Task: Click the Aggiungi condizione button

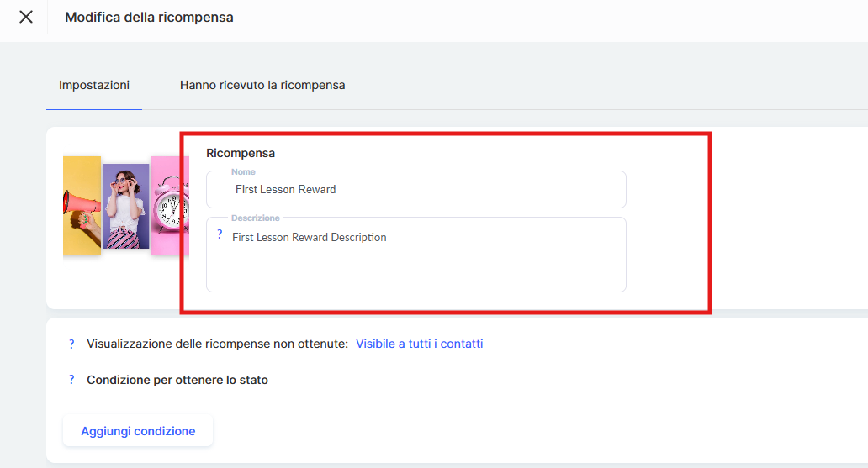Action: coord(138,431)
